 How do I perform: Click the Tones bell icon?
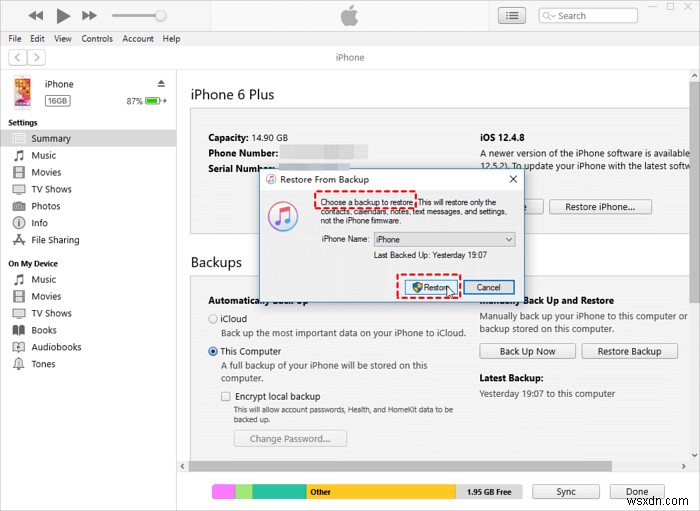pyautogui.click(x=19, y=364)
